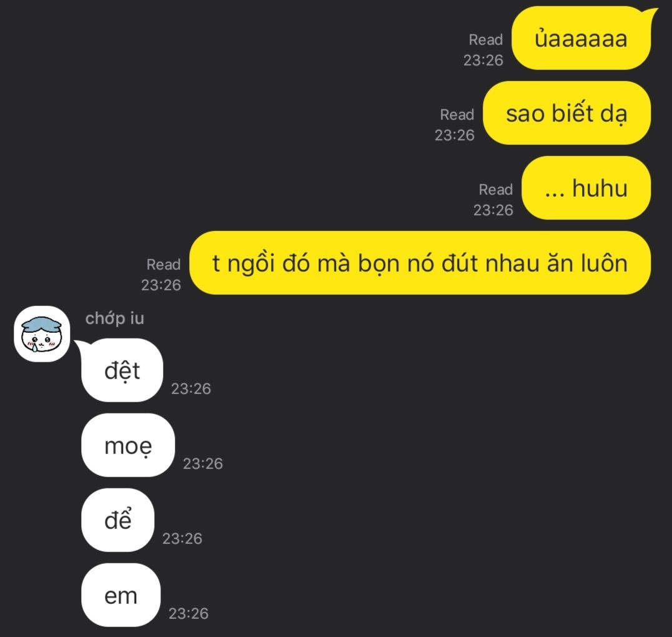The image size is (672, 637).
Task: Click Read status beside ủaaaaaa message
Action: pos(485,39)
